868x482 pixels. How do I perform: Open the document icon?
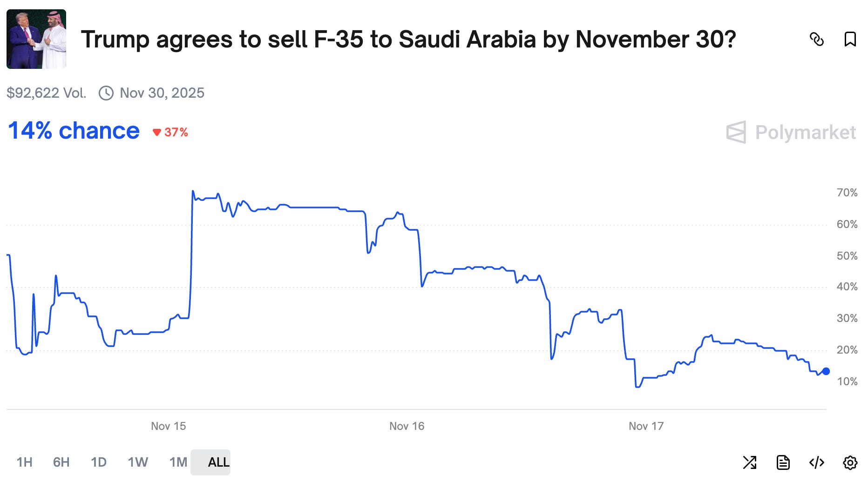(783, 462)
